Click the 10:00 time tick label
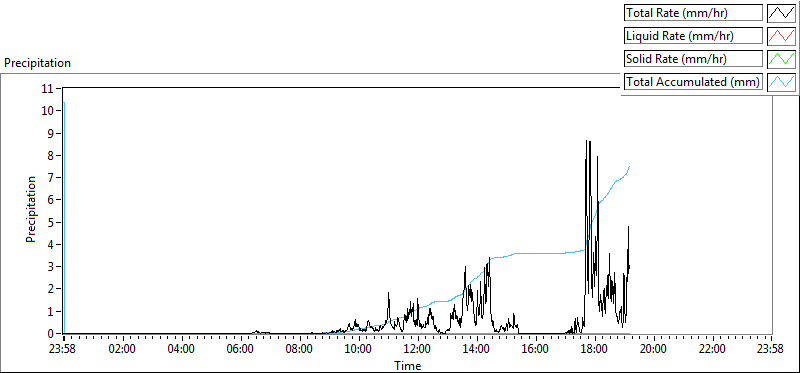The width and height of the screenshot is (800, 373). click(359, 350)
